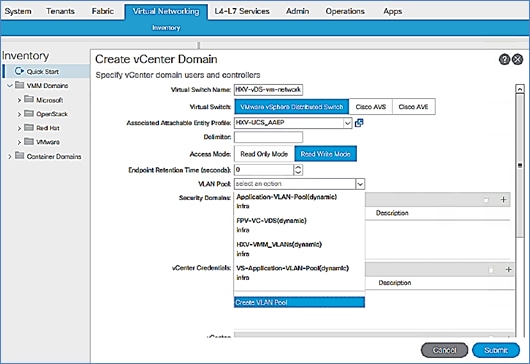Open the Operations tab

point(345,11)
